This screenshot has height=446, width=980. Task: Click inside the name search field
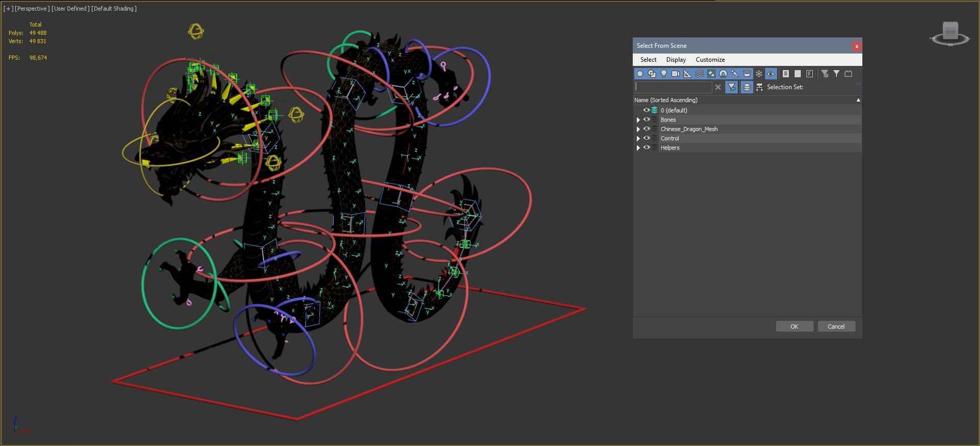[673, 87]
